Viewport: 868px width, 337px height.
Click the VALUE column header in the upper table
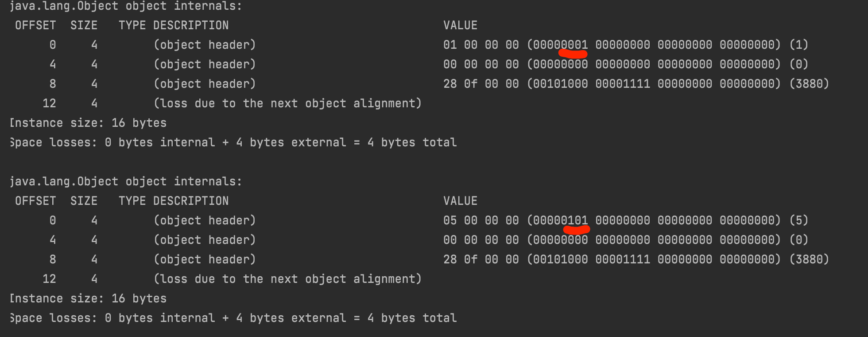click(460, 25)
